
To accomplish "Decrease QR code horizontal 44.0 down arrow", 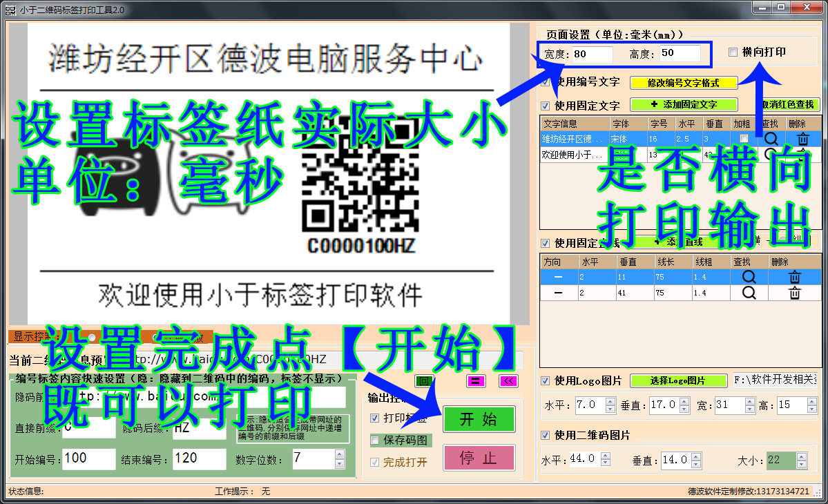I will coord(606,463).
